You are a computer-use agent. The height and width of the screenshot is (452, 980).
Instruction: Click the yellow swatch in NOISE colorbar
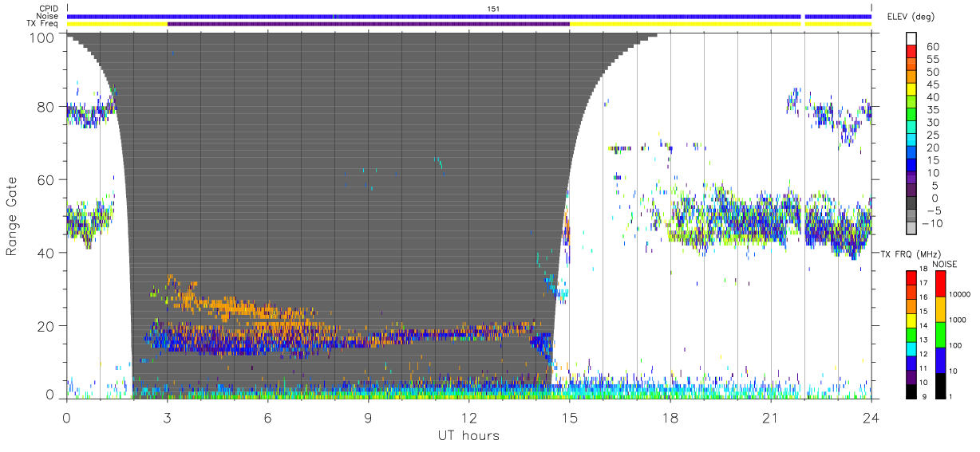coord(939,309)
